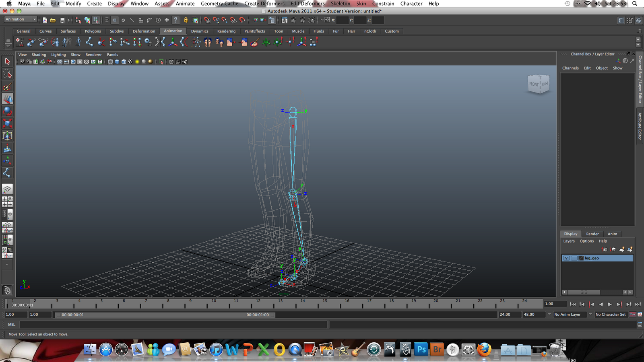Select the Rotate tool from the toolbox
The width and height of the screenshot is (644, 362).
pos(7,111)
